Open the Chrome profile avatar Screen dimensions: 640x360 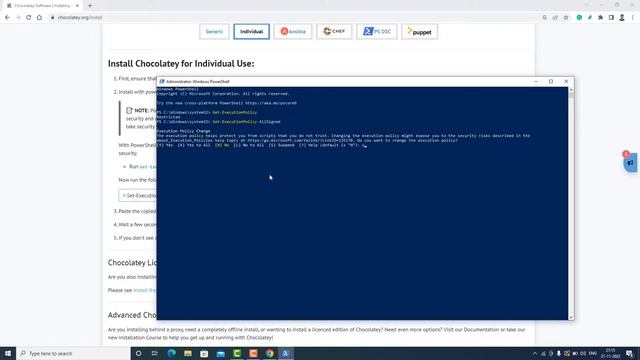click(622, 18)
